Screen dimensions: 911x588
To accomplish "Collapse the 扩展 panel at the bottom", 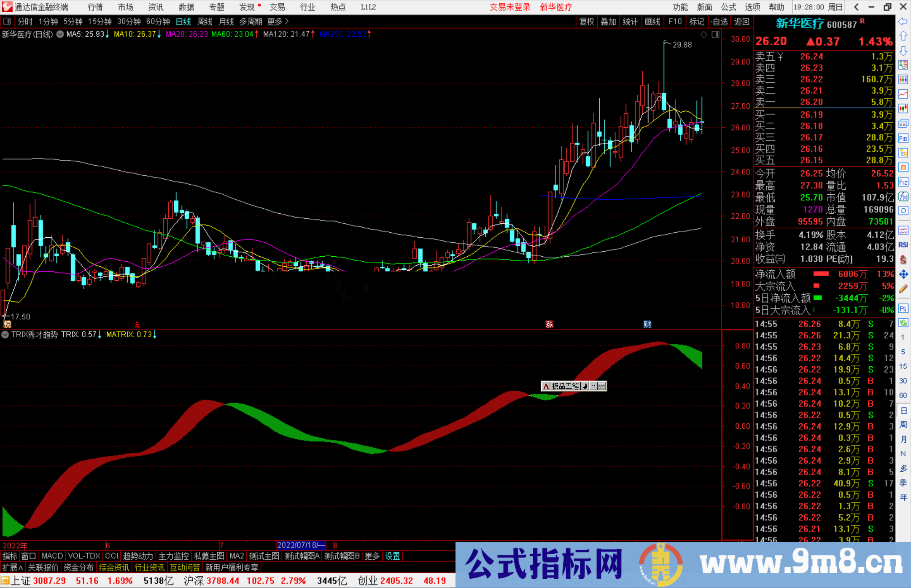I will pos(11,567).
